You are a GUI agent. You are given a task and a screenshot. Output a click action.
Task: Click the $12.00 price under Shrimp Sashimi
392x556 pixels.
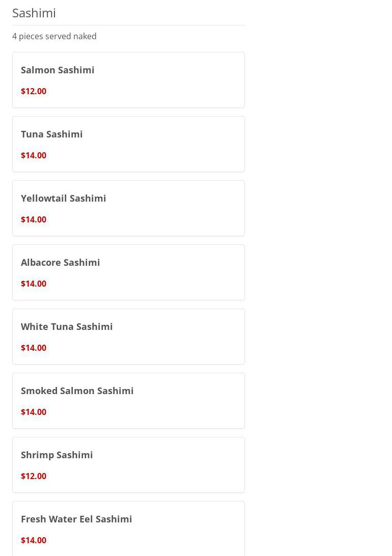click(x=34, y=476)
